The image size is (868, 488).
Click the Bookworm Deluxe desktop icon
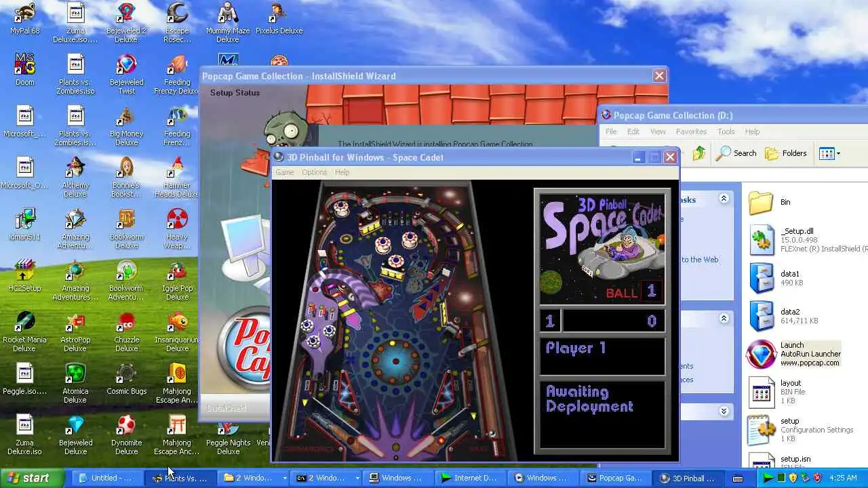126,229
